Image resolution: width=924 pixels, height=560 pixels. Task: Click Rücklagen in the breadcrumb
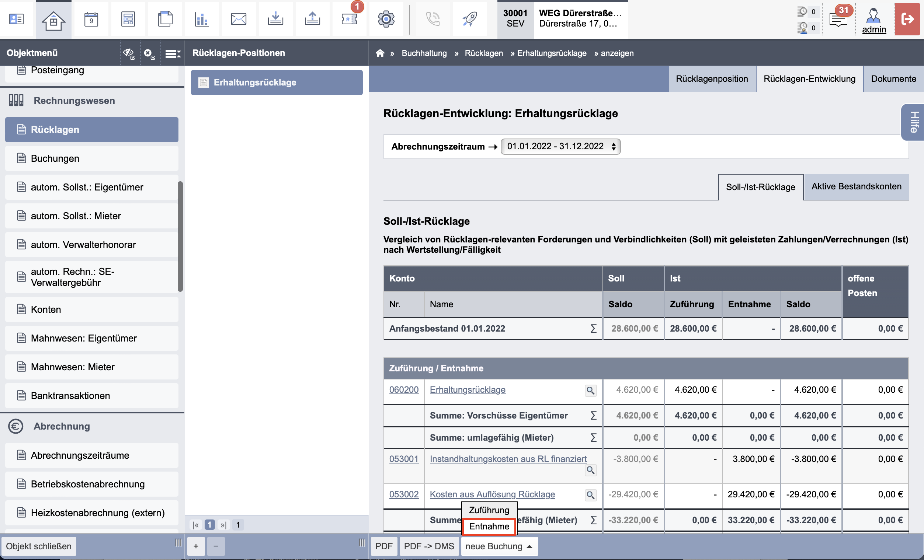[x=484, y=53]
